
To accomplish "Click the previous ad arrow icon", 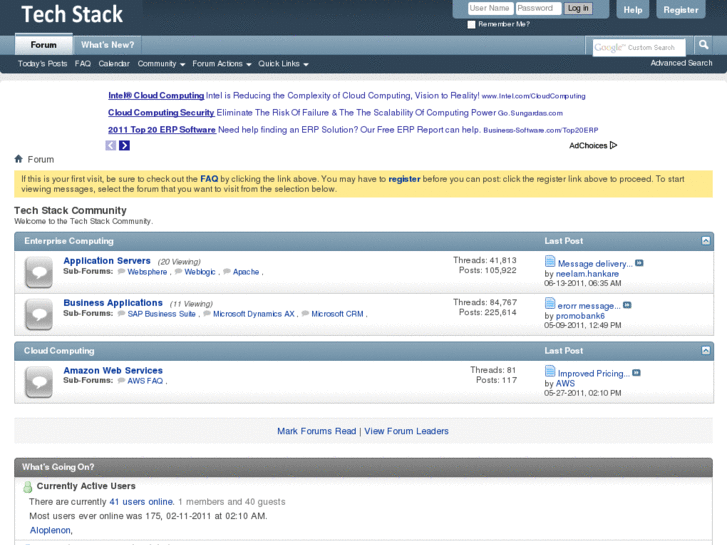I will point(111,146).
